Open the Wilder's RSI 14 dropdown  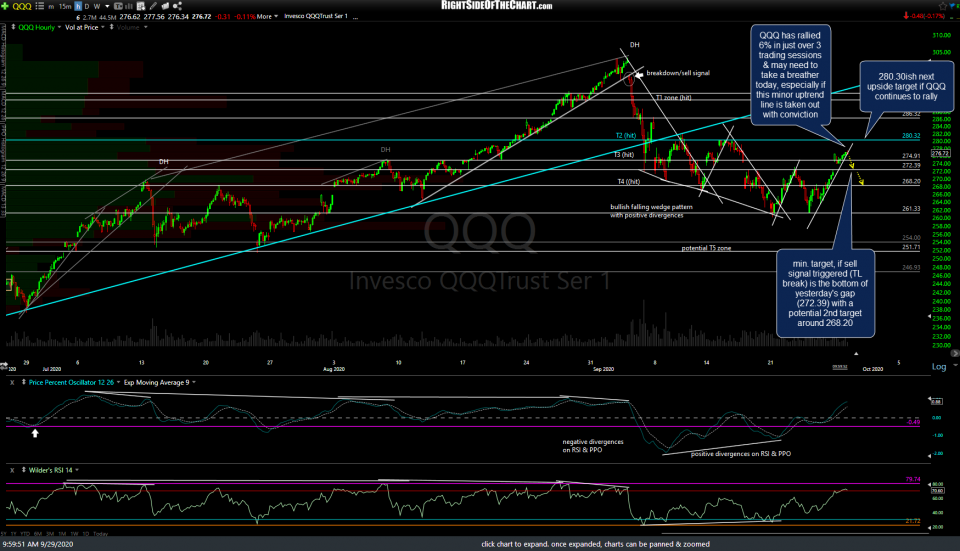(77, 470)
